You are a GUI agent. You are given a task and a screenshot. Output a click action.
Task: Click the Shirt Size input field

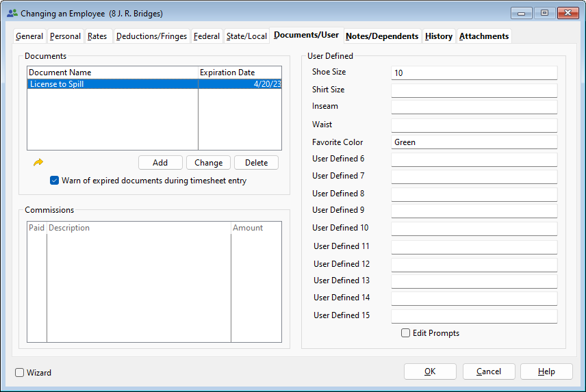click(474, 90)
